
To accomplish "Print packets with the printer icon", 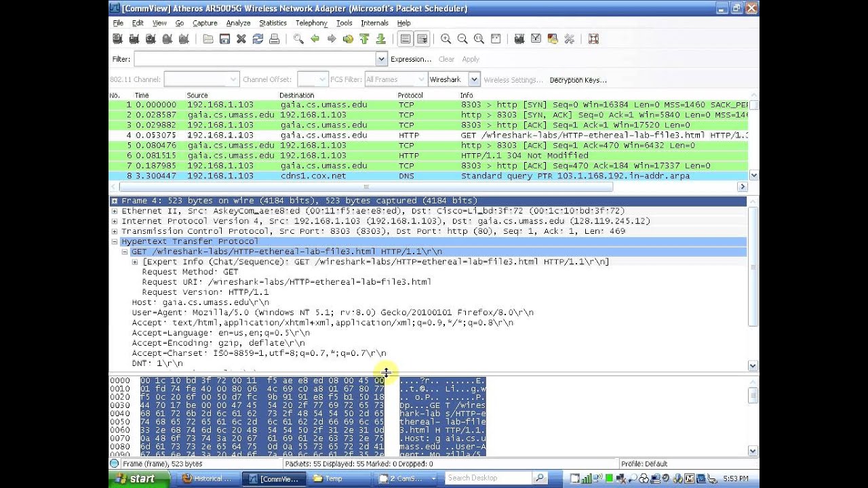I will 274,39.
